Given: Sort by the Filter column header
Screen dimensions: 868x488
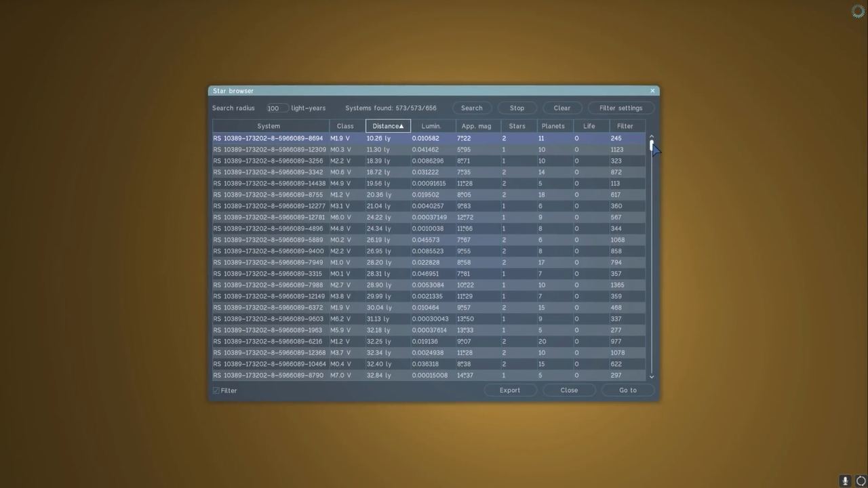Looking at the screenshot, I should click(627, 126).
